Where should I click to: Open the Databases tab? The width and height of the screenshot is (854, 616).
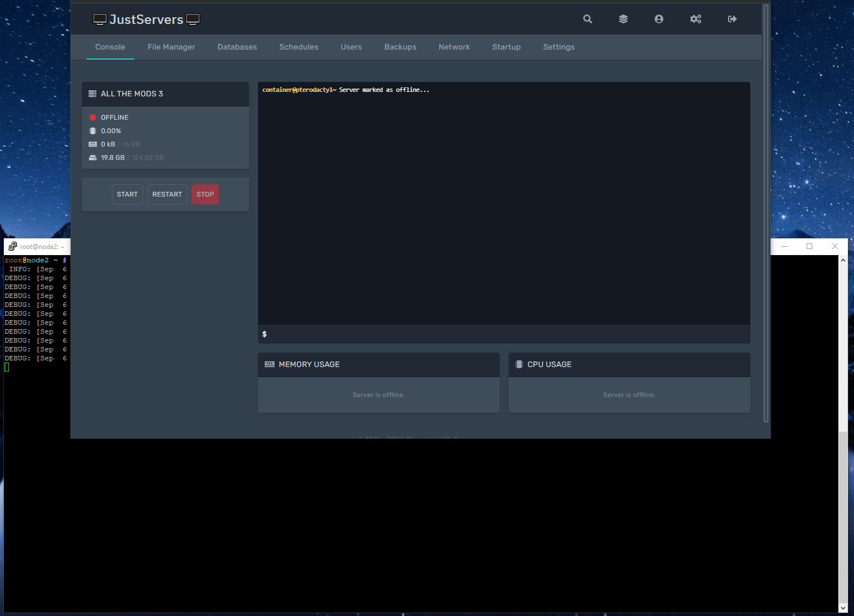tap(237, 47)
